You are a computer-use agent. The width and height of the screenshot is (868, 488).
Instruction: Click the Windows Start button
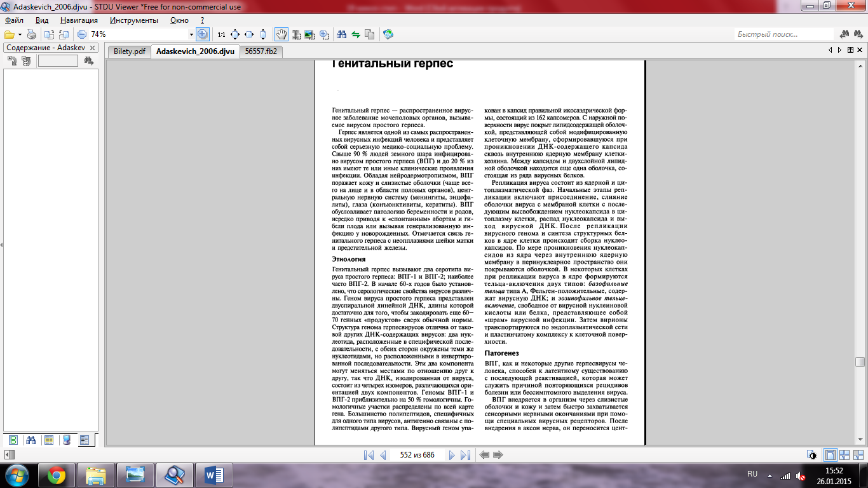pyautogui.click(x=17, y=475)
